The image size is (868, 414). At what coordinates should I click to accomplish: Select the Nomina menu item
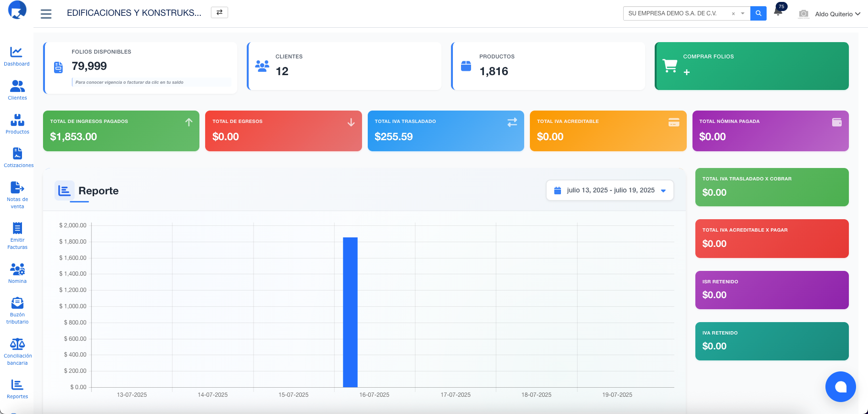pos(17,273)
